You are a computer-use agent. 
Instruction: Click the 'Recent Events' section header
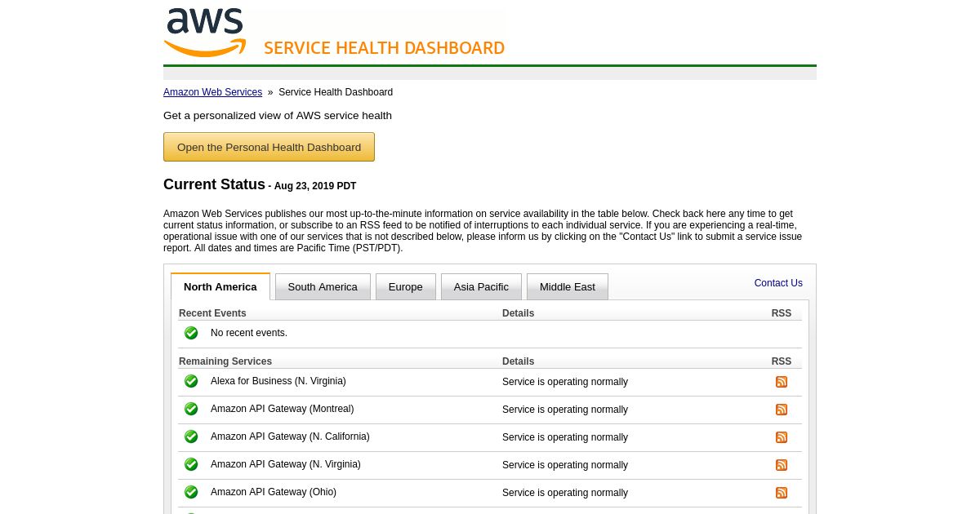click(212, 313)
